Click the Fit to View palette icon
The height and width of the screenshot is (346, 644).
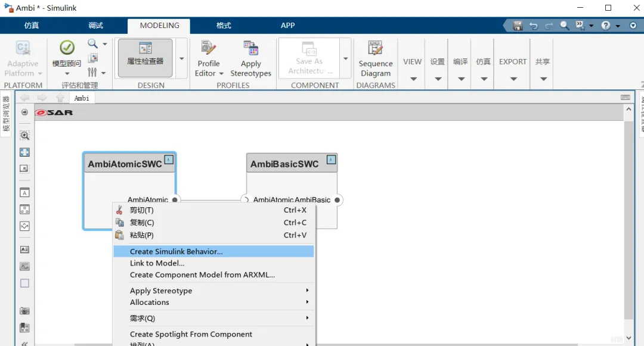pos(24,152)
